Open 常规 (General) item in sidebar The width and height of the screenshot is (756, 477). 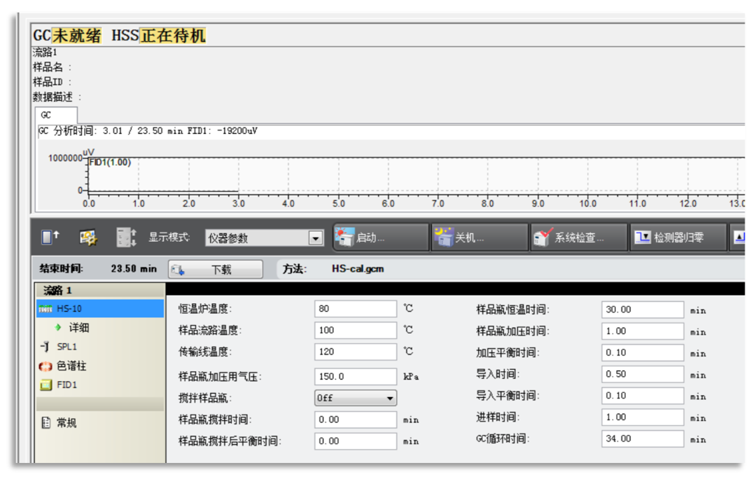tap(66, 422)
